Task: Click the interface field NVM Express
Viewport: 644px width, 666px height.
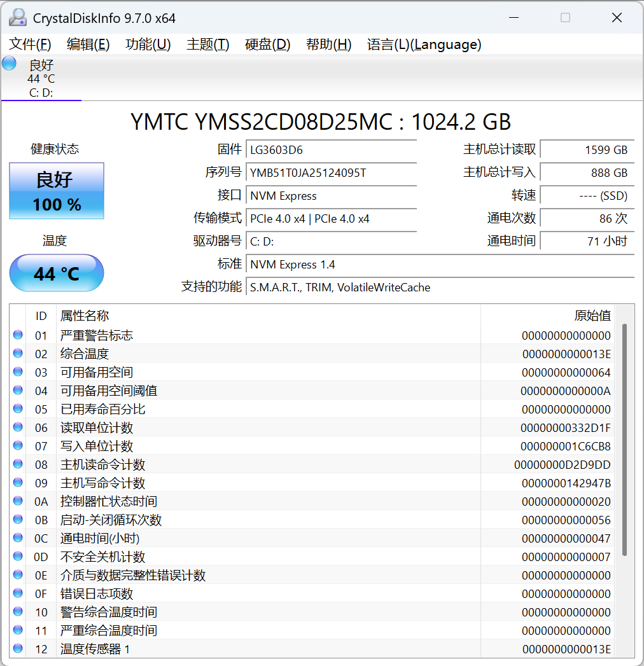Action: click(x=332, y=196)
